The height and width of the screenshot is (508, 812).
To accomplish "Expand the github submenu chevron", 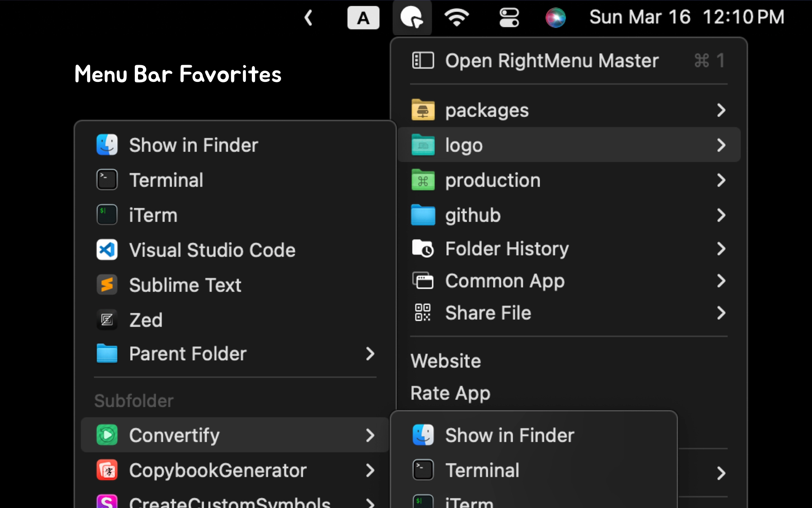I will 721,215.
